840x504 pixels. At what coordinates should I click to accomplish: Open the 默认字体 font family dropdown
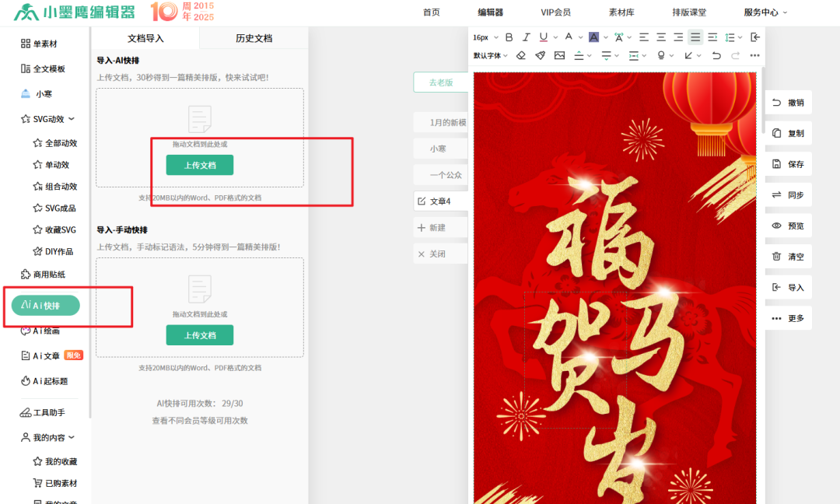point(489,54)
